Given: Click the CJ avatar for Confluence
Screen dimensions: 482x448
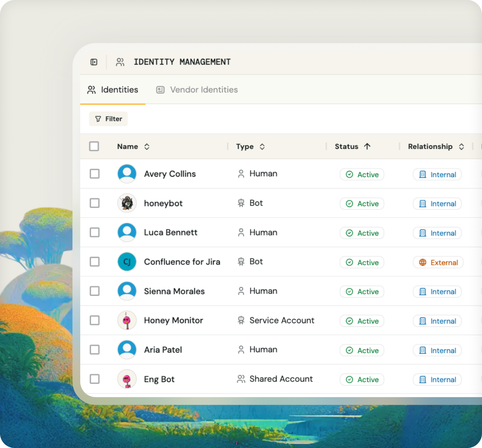Looking at the screenshot, I should click(x=127, y=262).
